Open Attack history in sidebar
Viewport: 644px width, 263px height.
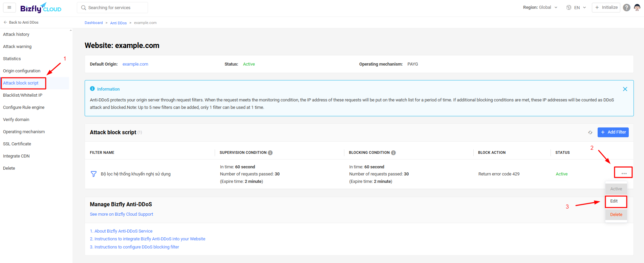coord(16,34)
